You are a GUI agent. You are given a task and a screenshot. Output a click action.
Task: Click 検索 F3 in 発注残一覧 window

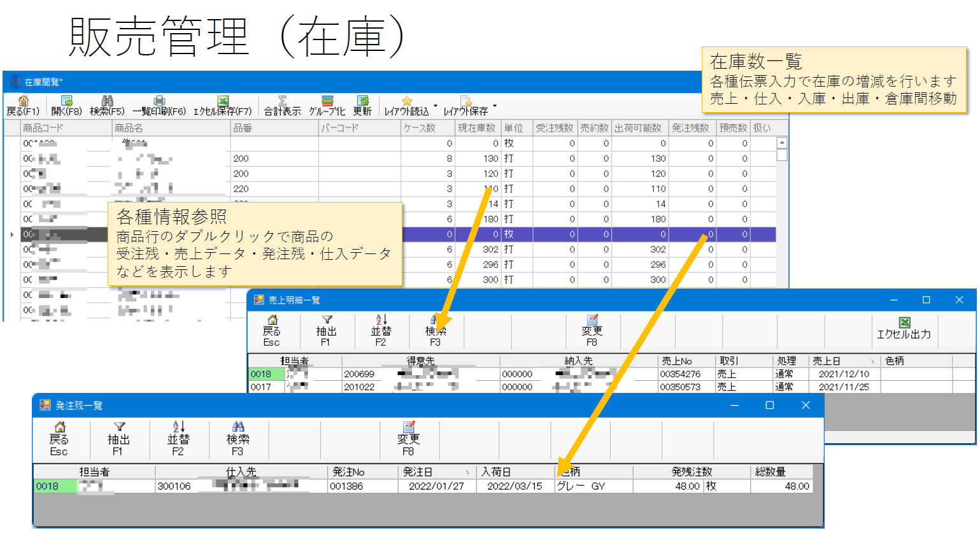coord(238,439)
